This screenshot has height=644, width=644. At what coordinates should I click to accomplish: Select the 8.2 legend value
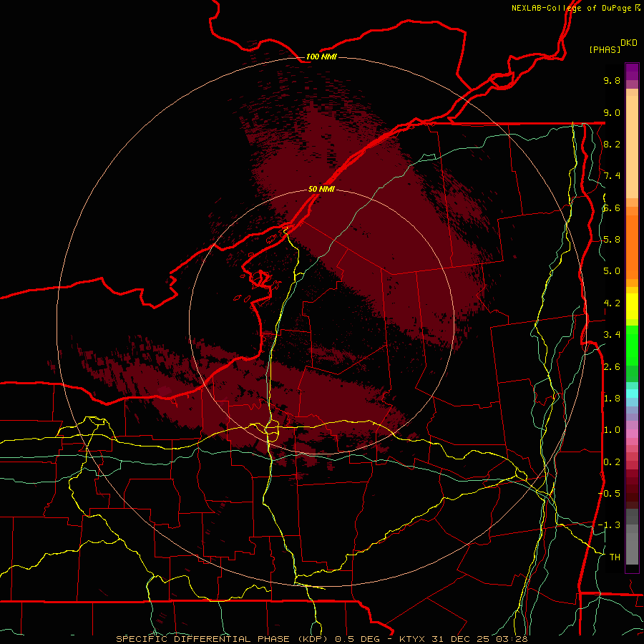[x=612, y=144]
